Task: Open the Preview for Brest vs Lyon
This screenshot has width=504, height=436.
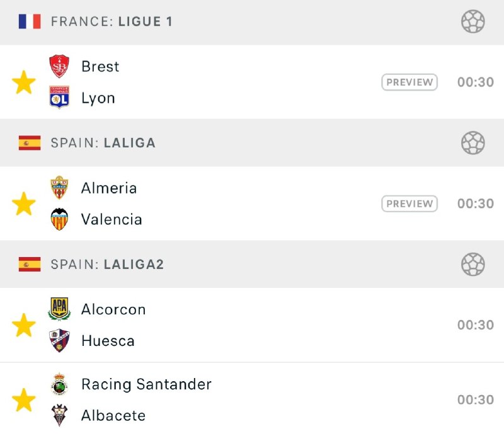Action: (409, 83)
